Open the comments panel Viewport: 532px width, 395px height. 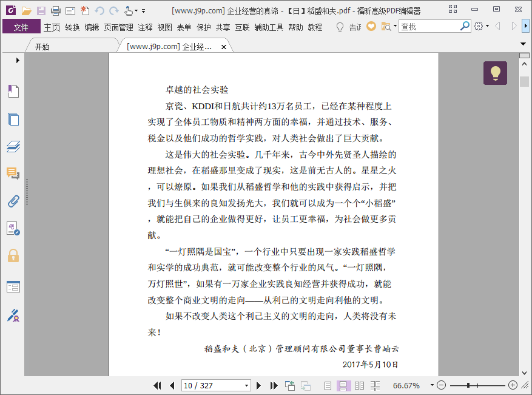click(13, 174)
